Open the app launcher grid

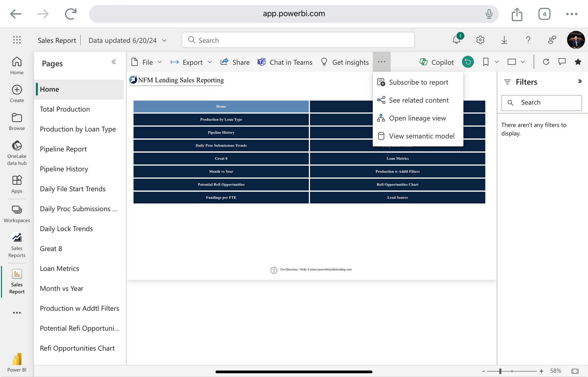pyautogui.click(x=17, y=40)
